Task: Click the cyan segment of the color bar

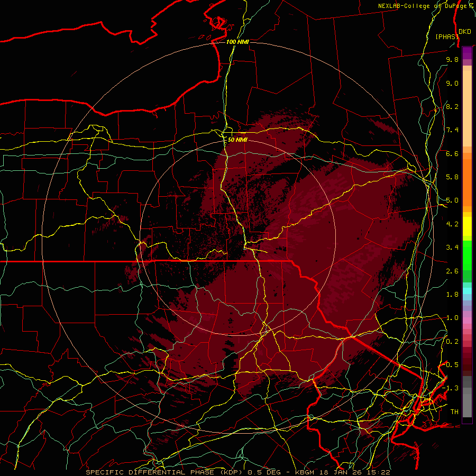Action: click(x=467, y=291)
